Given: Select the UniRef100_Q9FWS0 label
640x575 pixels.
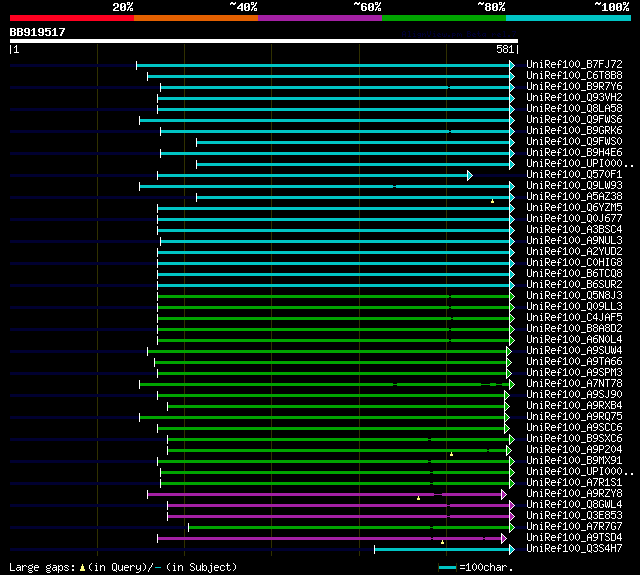Looking at the screenshot, I should [x=574, y=142].
